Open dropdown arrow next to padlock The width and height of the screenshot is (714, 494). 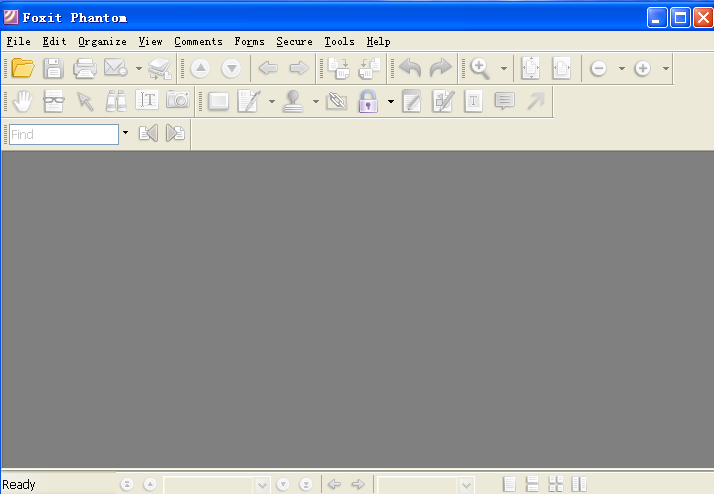[x=390, y=101]
